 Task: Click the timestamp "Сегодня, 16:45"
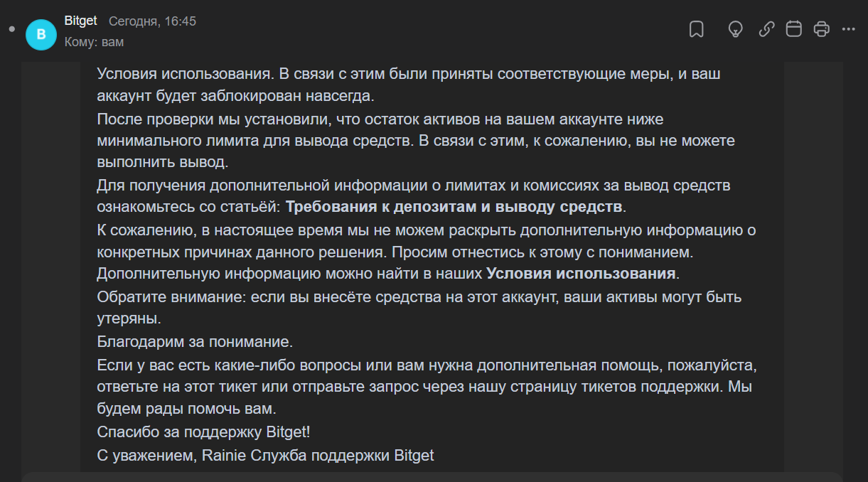(152, 21)
